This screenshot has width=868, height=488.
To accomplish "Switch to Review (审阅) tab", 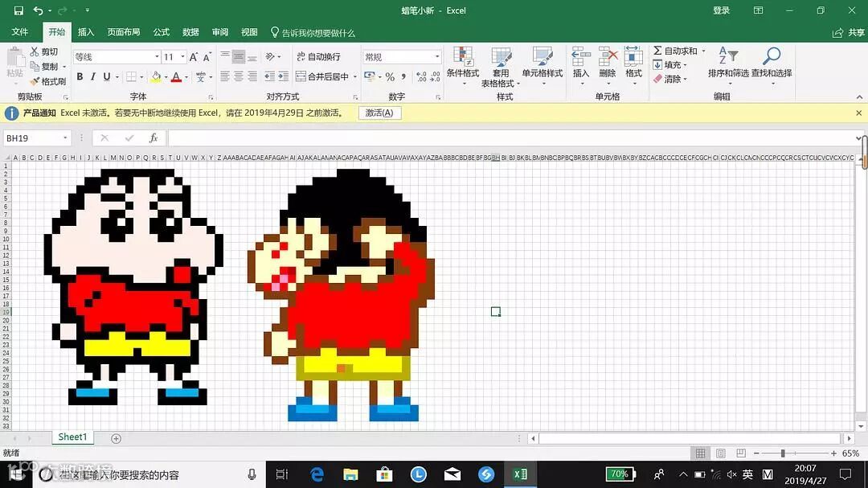I will [219, 32].
